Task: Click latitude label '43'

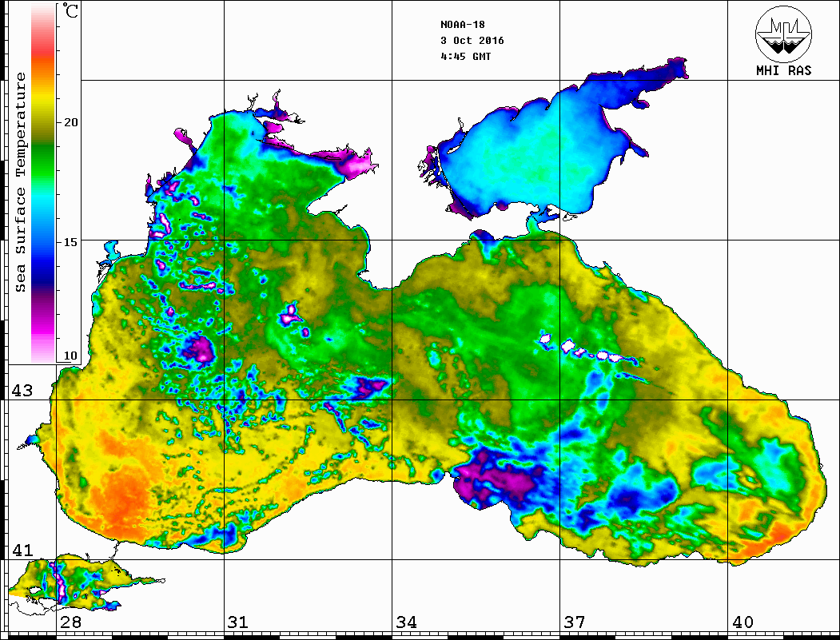Action: point(22,391)
